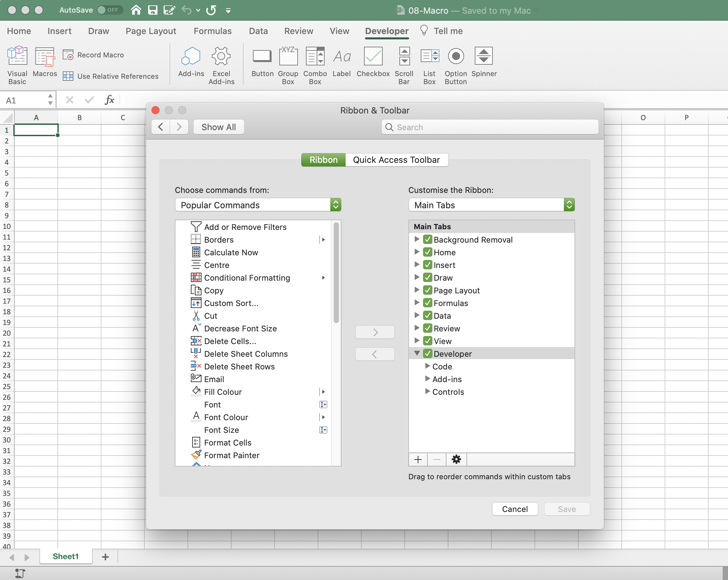Insert a Checkbox form control
The image size is (728, 580).
(x=373, y=61)
